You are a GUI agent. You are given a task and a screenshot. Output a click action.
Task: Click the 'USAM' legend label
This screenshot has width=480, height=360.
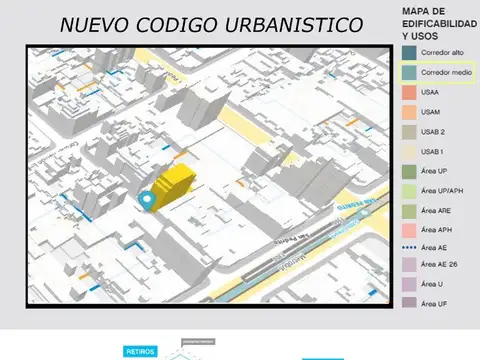(430, 112)
